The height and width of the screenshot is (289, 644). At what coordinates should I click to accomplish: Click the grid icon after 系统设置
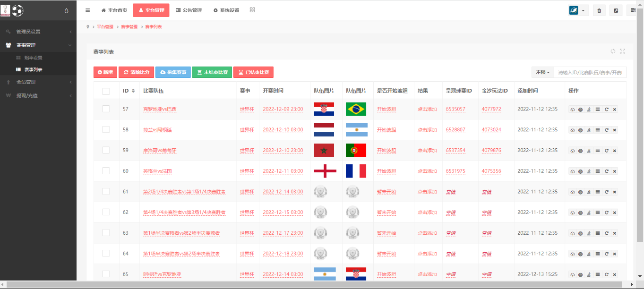click(252, 10)
